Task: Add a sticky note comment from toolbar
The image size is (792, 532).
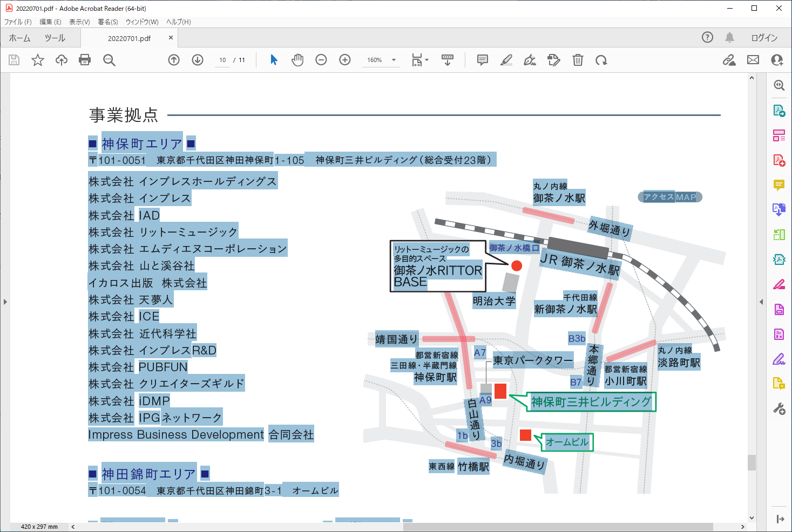Action: (x=483, y=60)
